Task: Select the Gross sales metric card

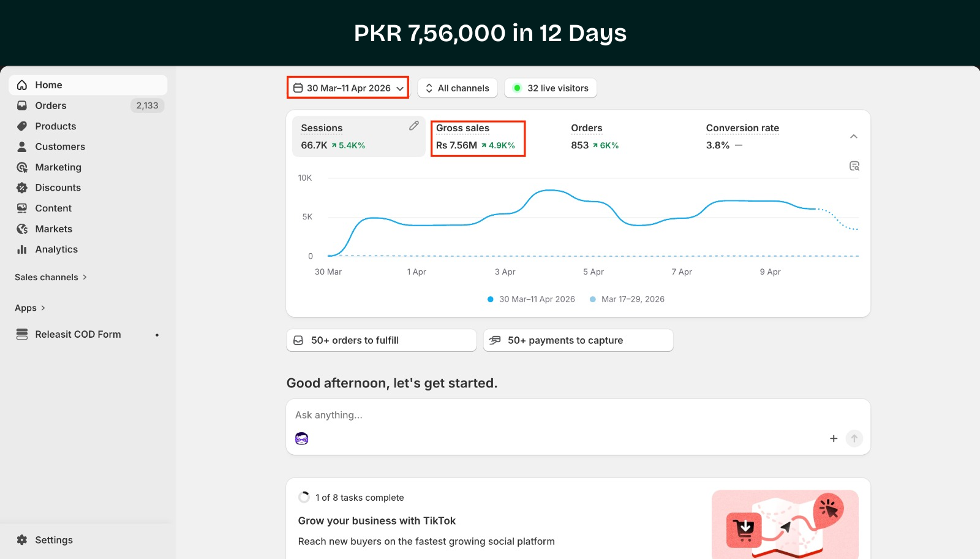Action: pyautogui.click(x=478, y=137)
